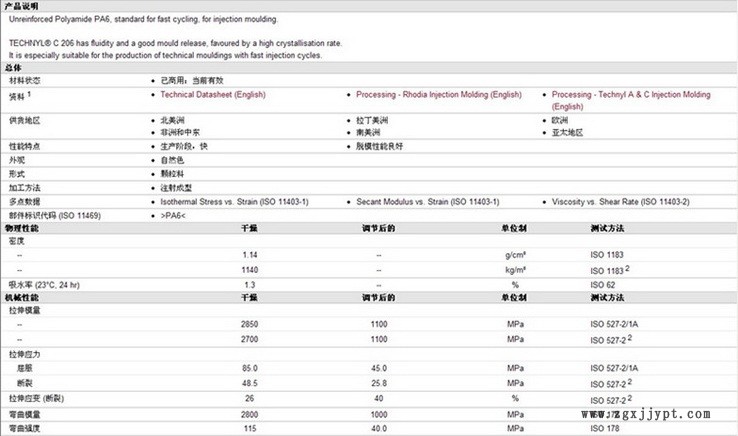This screenshot has height=436, width=738.
Task: Click the ISO 1183 test method without footnote
Action: 607,255
